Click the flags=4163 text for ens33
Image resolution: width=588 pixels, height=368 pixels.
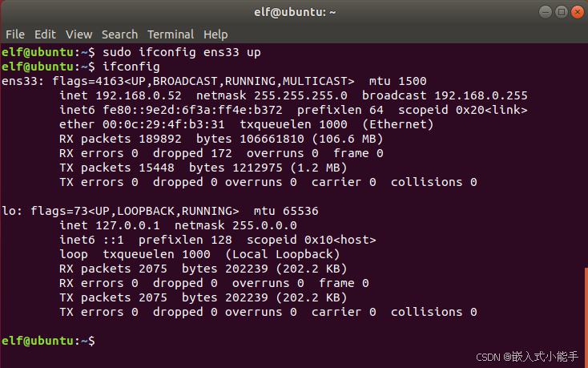click(x=203, y=81)
